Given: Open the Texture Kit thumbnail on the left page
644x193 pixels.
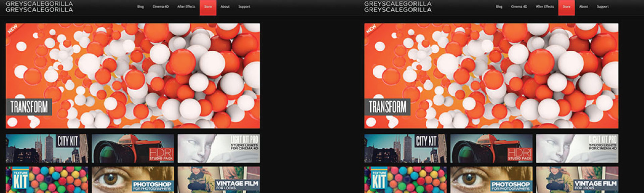Looking at the screenshot, I should (x=47, y=180).
